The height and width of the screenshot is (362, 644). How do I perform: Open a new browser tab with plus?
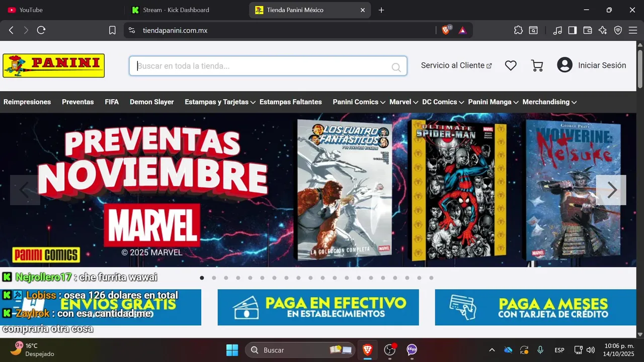(x=381, y=10)
